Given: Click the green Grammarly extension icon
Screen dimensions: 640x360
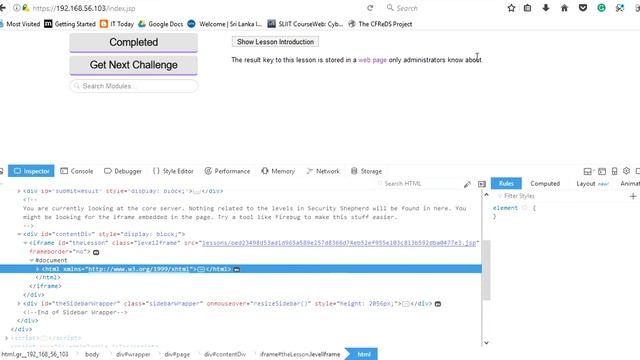Looking at the screenshot, I should [x=601, y=8].
